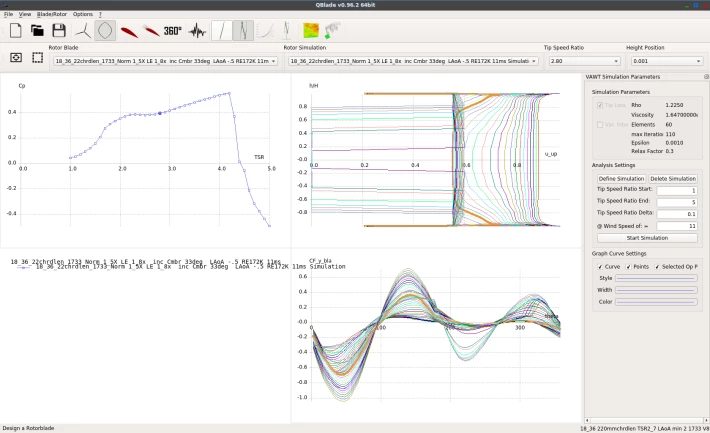Open the Tip Speed Ratio 2.80 dropdown

584,61
